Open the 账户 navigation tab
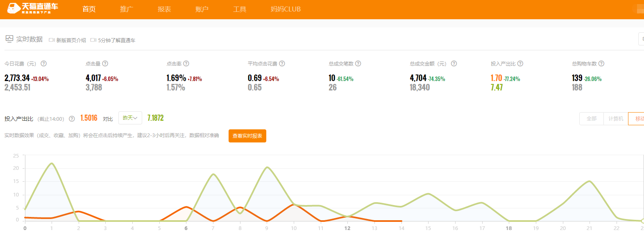The image size is (644, 237). pos(202,9)
